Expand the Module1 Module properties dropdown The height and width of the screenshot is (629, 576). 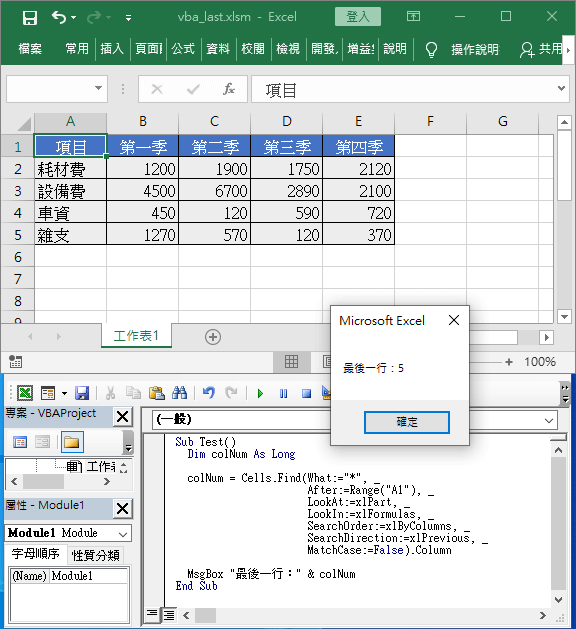click(123, 534)
